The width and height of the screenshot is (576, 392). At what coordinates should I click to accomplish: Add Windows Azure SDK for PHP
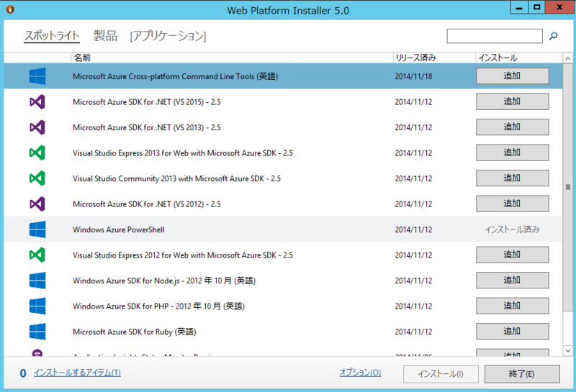513,306
